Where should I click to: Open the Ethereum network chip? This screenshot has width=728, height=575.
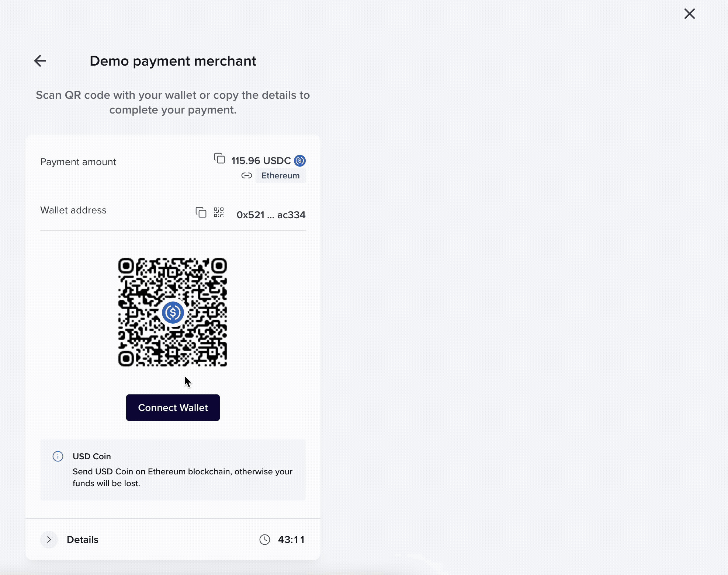click(281, 175)
